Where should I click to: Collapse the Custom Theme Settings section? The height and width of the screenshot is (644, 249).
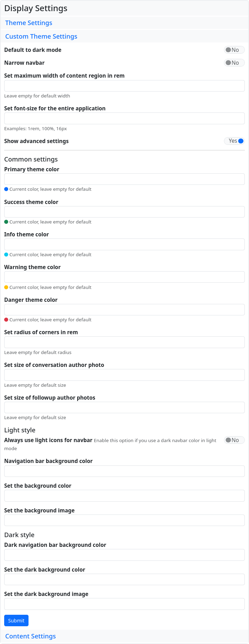pos(41,37)
